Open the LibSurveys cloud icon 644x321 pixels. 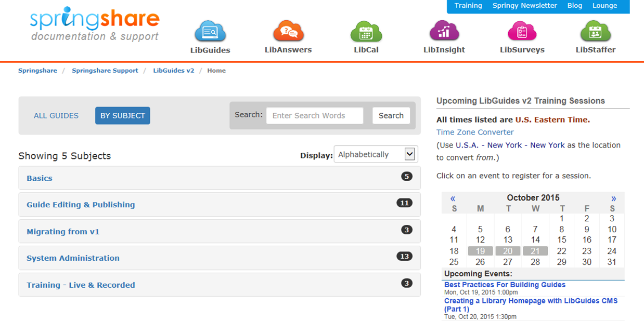522,31
